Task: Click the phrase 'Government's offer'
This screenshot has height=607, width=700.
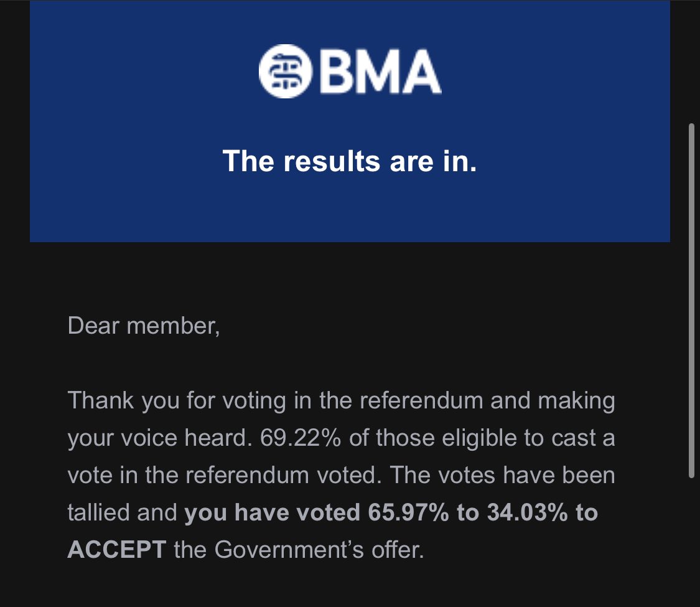Action: coord(318,550)
